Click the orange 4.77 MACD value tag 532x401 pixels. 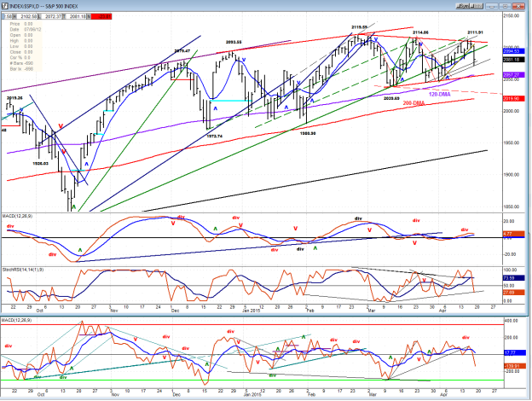coord(513,234)
